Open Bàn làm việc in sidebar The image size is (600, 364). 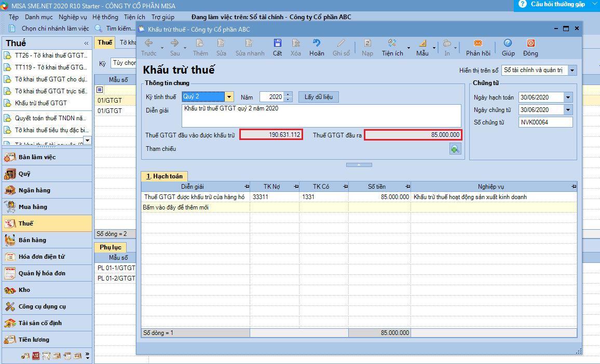point(47,157)
